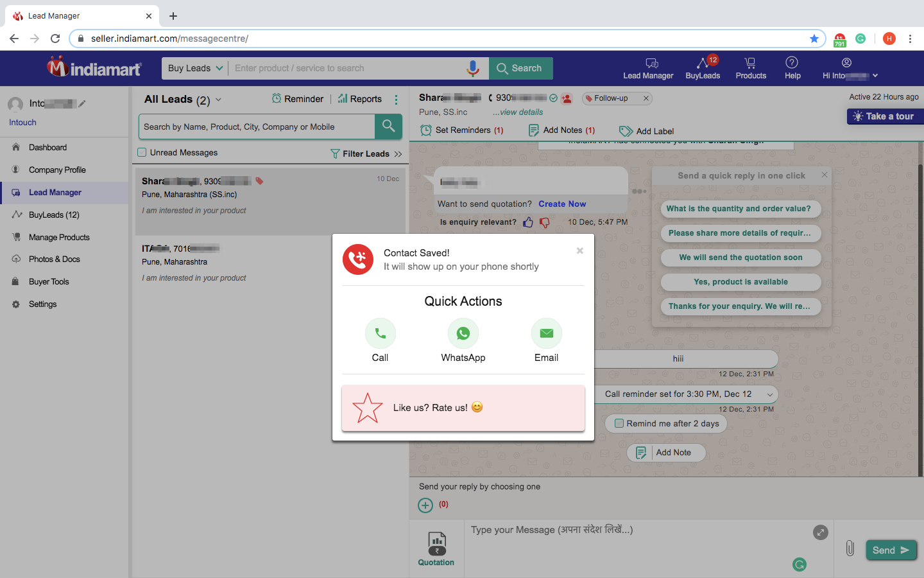Open Add Notes (1)
924x578 pixels.
561,130
